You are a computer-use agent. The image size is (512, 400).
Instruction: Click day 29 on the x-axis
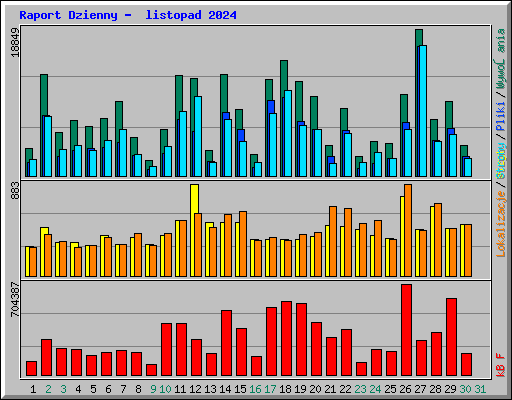450,389
